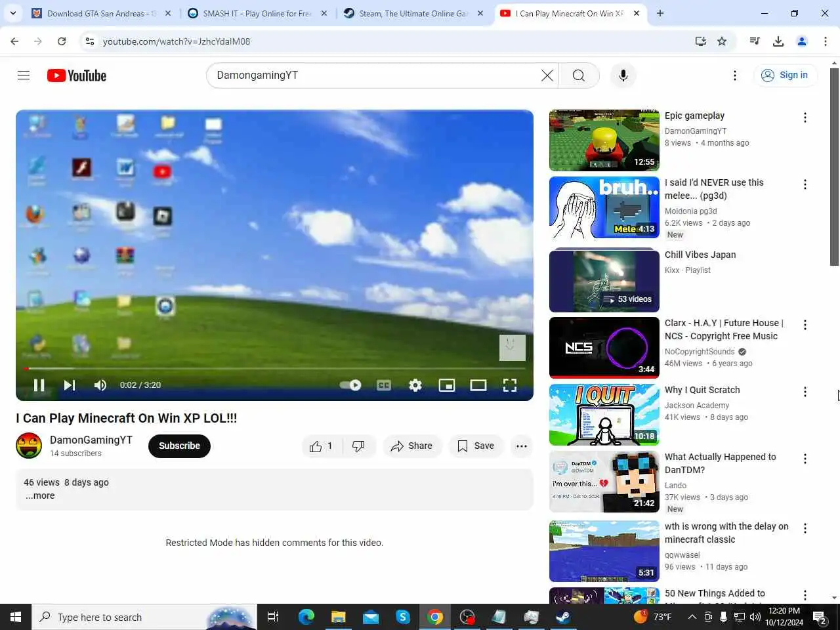Open options for Clarx - H.A.Y video

pos(805,325)
